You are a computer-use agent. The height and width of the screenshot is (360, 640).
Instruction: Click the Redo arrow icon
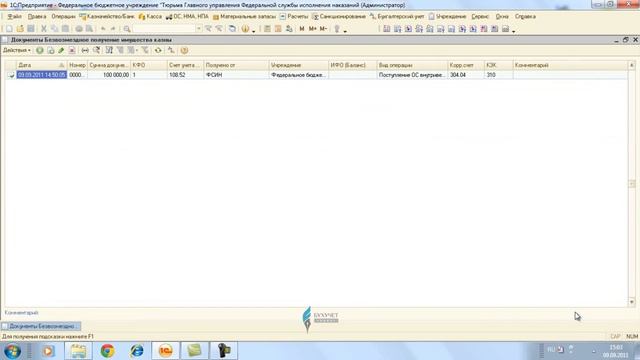(x=113, y=29)
